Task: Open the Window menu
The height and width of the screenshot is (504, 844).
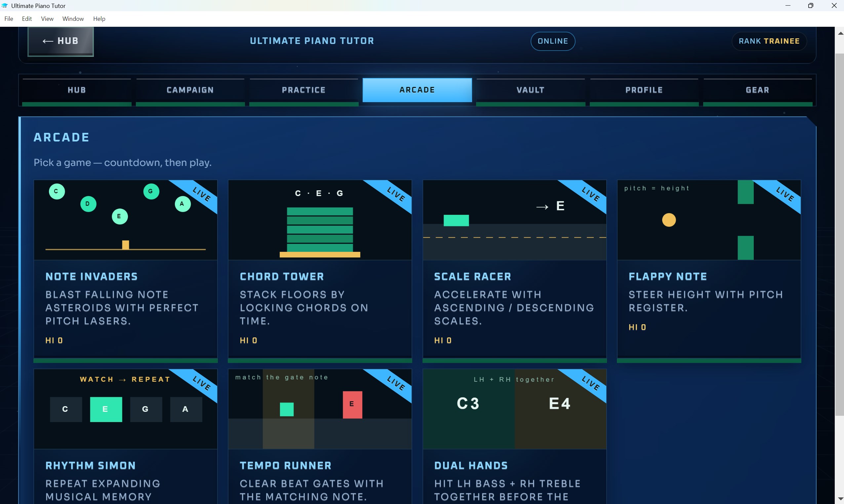Action: tap(73, 19)
